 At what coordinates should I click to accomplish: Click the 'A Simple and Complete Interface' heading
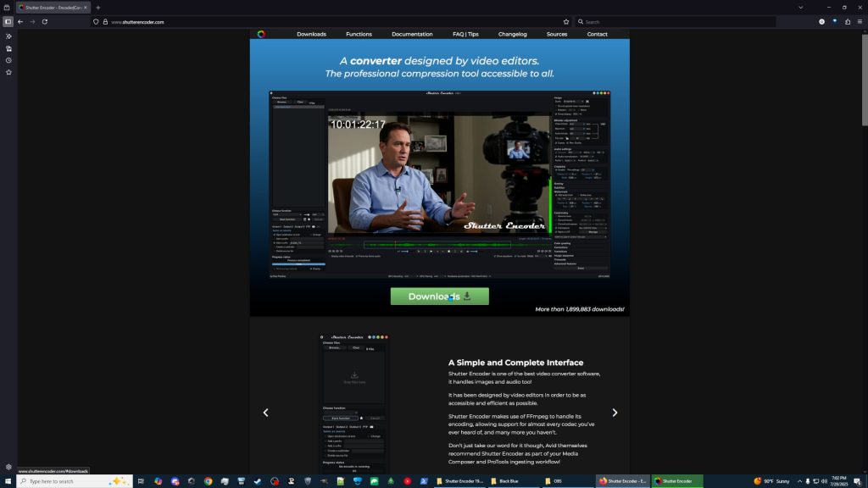(x=515, y=363)
